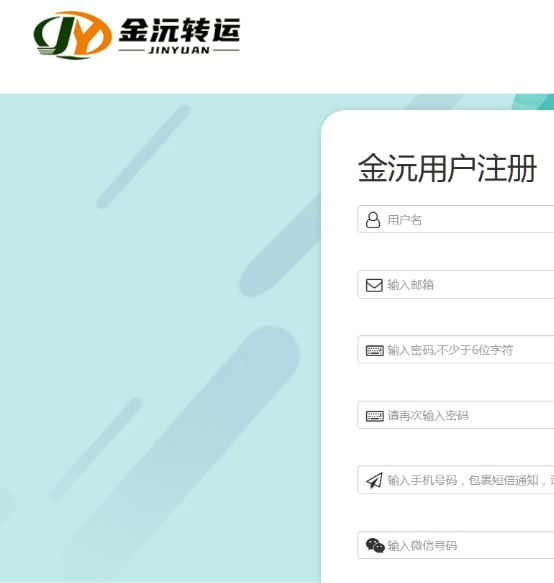Click the paper plane icon in phone field
The width and height of the screenshot is (554, 583).
pyautogui.click(x=374, y=480)
